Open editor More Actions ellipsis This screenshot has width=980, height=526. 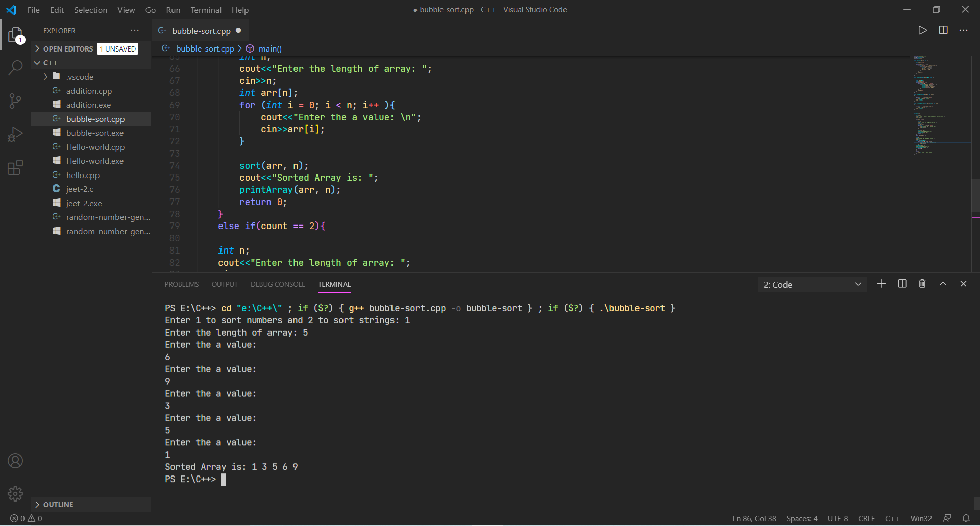(x=963, y=30)
